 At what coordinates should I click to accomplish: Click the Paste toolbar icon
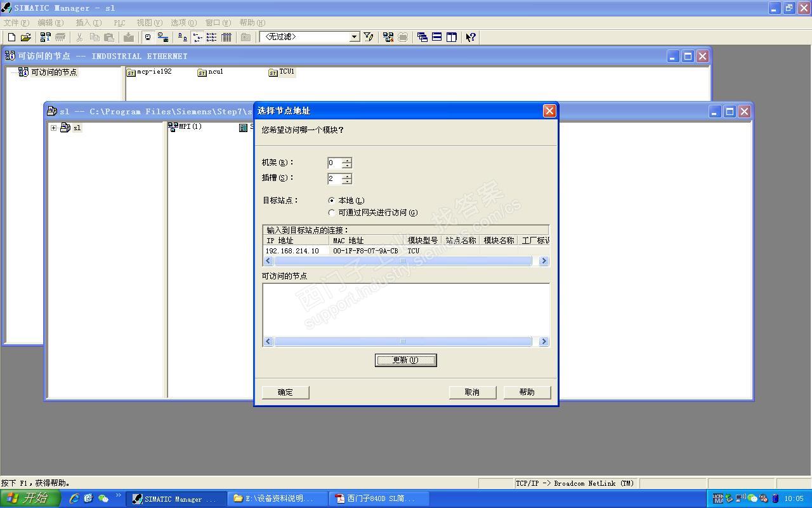(108, 37)
